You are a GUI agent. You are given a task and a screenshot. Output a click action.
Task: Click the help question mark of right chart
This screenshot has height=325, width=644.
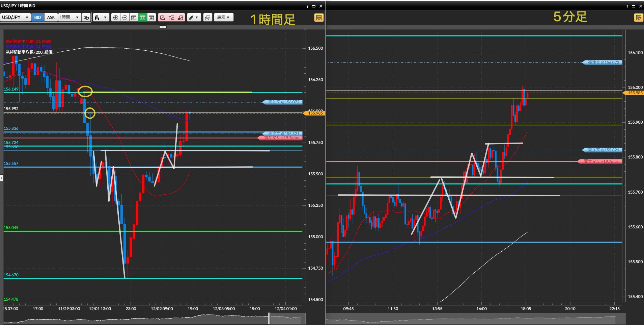[x=627, y=6]
